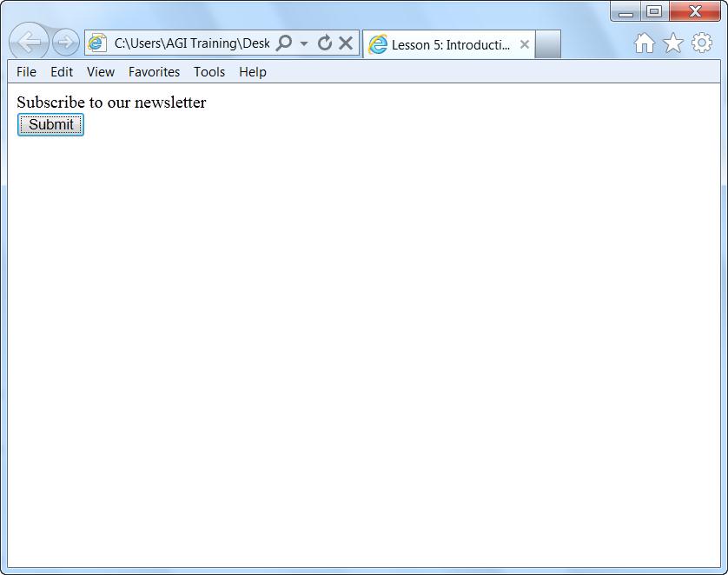This screenshot has height=575, width=728.
Task: Go back with the Back arrow button
Action: tap(29, 43)
